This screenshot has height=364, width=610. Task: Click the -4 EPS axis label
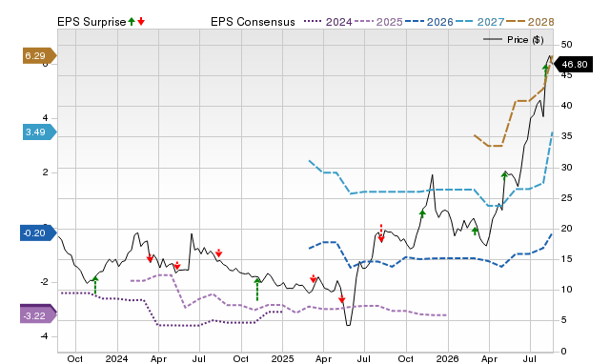[44, 335]
